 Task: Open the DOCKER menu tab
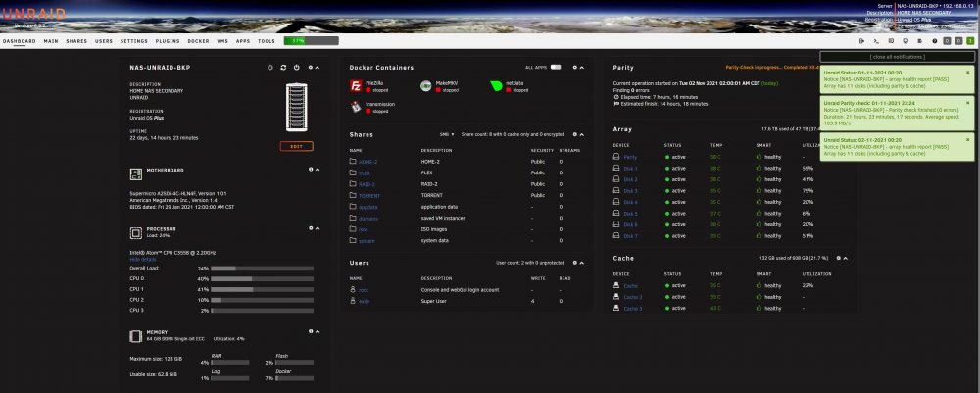click(x=198, y=41)
